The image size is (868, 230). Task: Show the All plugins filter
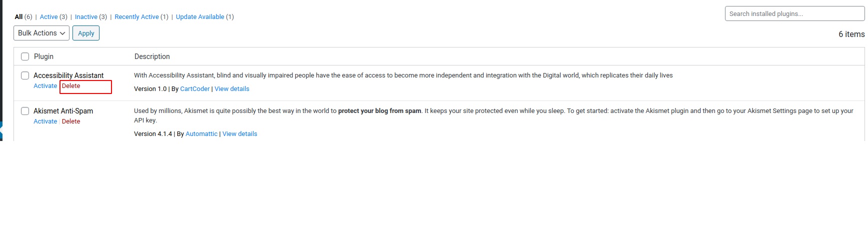[x=18, y=17]
